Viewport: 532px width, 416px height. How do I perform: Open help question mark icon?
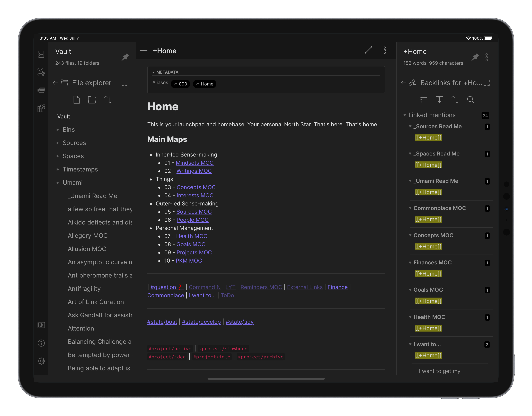[x=41, y=343]
